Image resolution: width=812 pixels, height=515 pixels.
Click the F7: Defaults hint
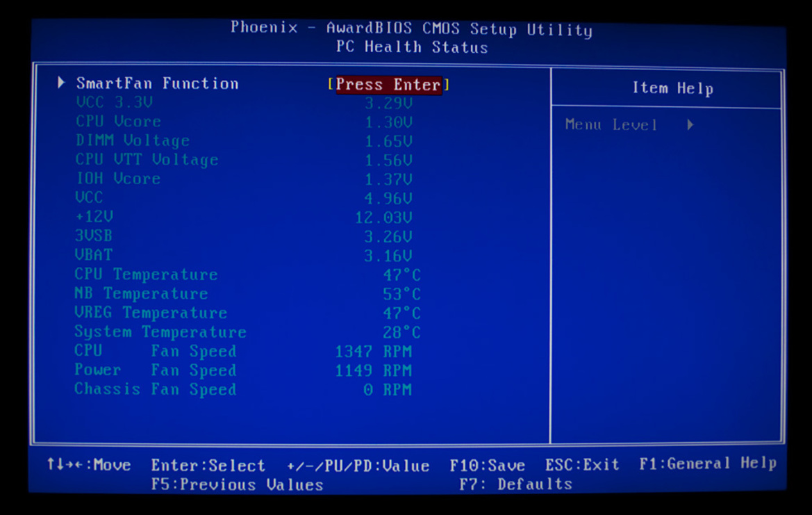pos(516,484)
